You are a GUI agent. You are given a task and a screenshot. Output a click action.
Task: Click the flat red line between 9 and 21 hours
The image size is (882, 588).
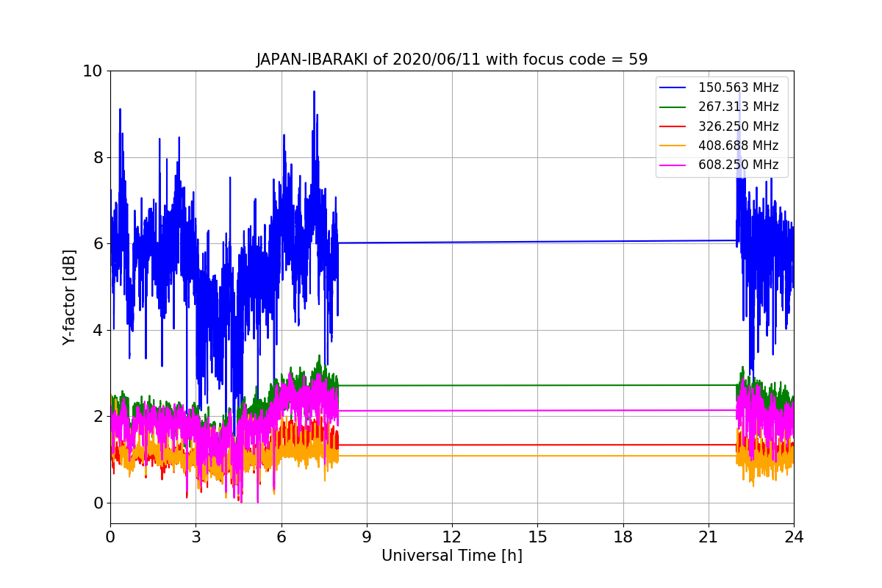pos(537,445)
